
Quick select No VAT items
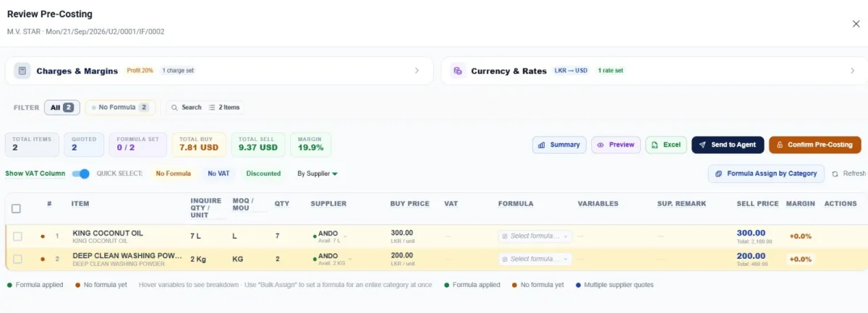pos(218,173)
